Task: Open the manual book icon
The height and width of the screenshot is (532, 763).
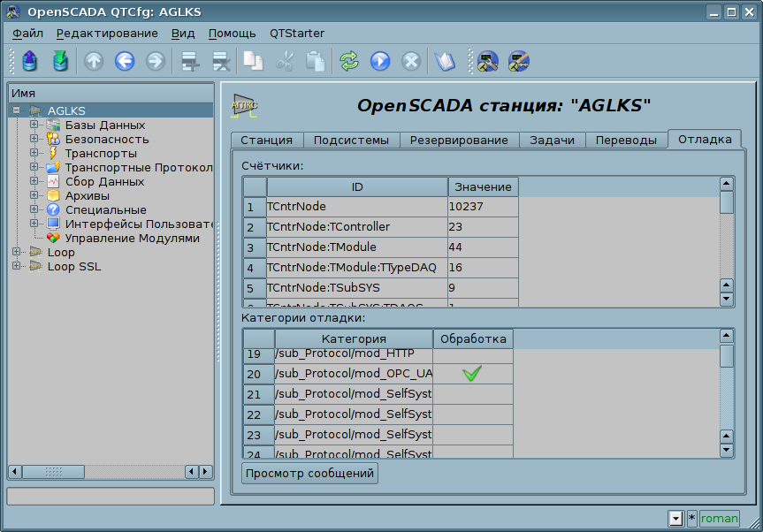Action: tap(445, 62)
